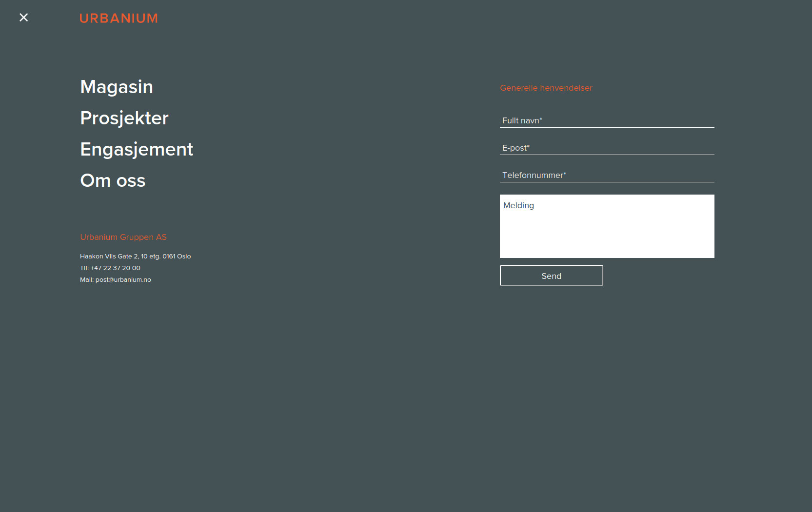Click the 'Mail:' label in contact details
The width and height of the screenshot is (812, 512).
pyautogui.click(x=86, y=280)
